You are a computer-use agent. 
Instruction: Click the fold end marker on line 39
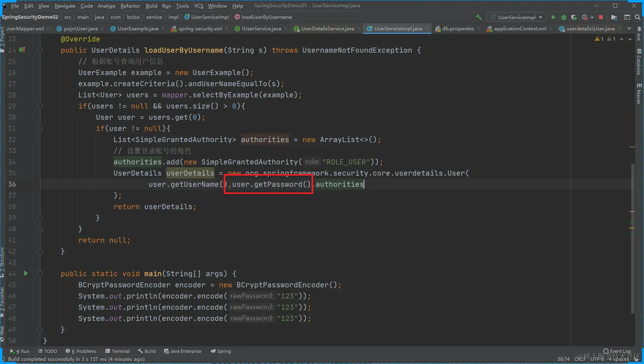[x=40, y=218]
